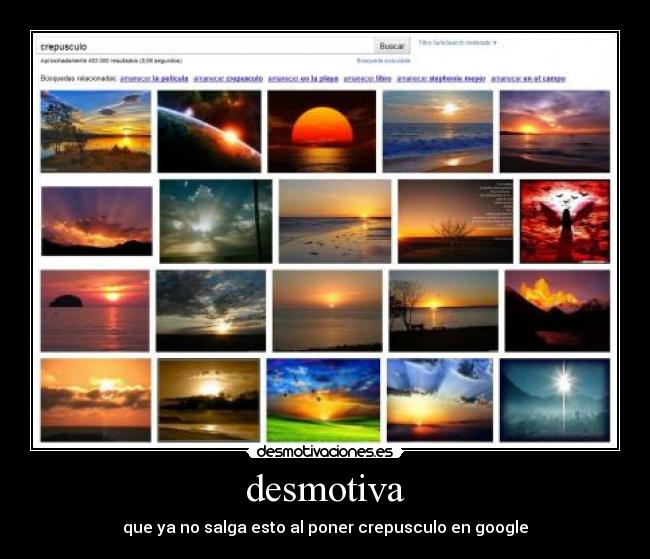Open thumbnail of bare bush with text overlay
This screenshot has width=650, height=559.
click(455, 221)
